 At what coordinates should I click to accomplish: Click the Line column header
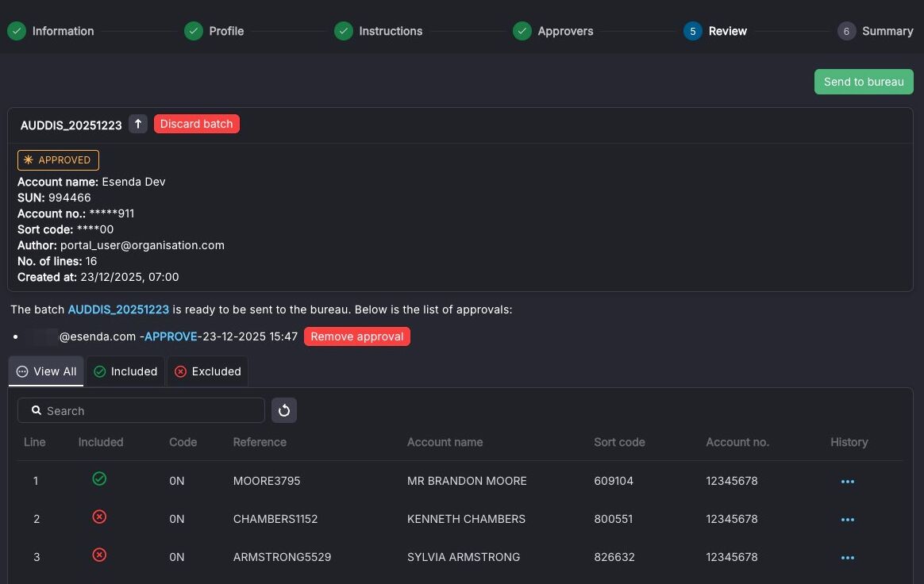coord(35,442)
